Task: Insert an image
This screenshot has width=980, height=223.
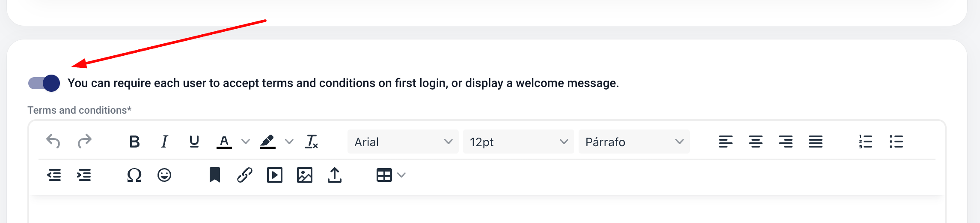Action: point(305,175)
